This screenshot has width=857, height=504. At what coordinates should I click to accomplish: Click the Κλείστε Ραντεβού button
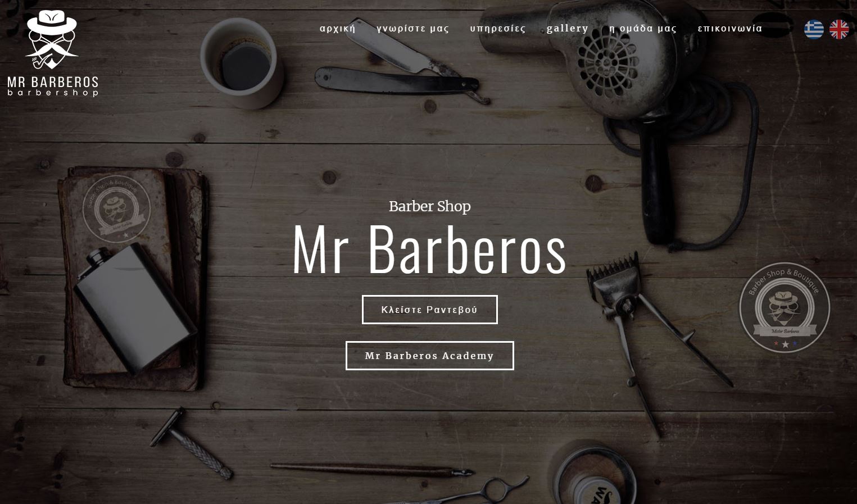click(430, 310)
